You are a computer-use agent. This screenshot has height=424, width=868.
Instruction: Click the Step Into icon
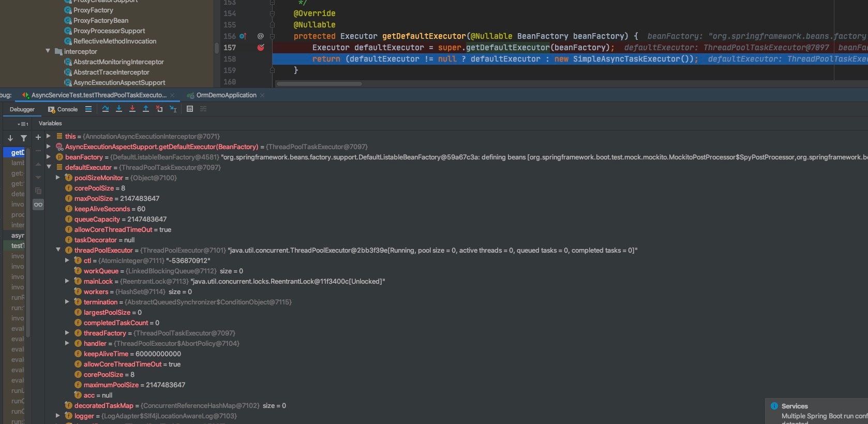coord(119,109)
